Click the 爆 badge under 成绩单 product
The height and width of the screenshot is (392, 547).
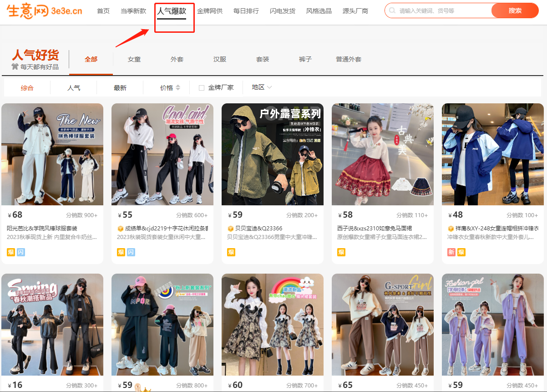click(121, 252)
